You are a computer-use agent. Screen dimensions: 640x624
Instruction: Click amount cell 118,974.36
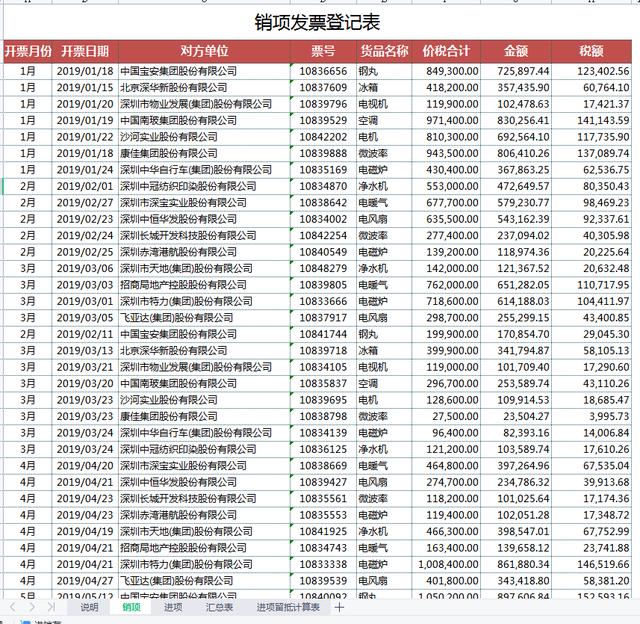(x=516, y=252)
